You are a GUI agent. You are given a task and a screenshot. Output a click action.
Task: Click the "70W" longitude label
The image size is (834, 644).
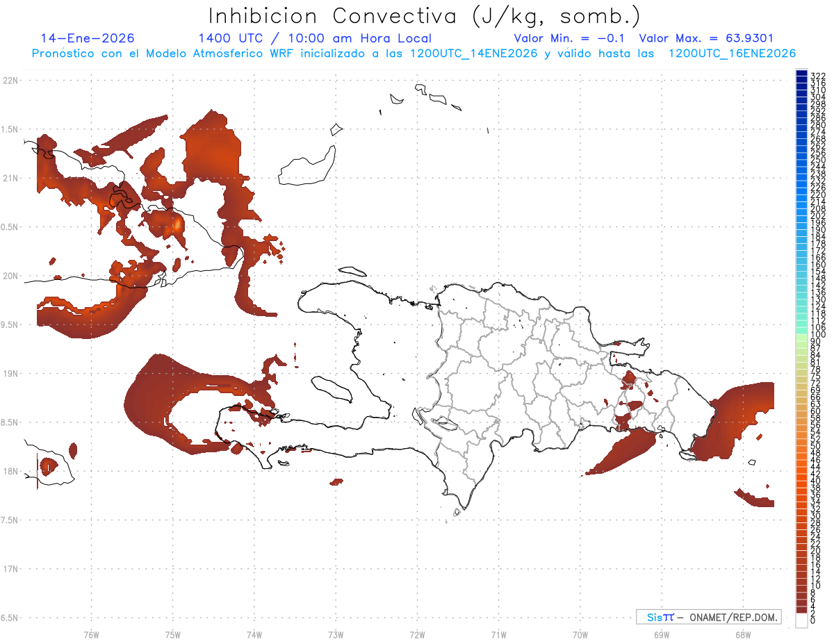pos(580,634)
